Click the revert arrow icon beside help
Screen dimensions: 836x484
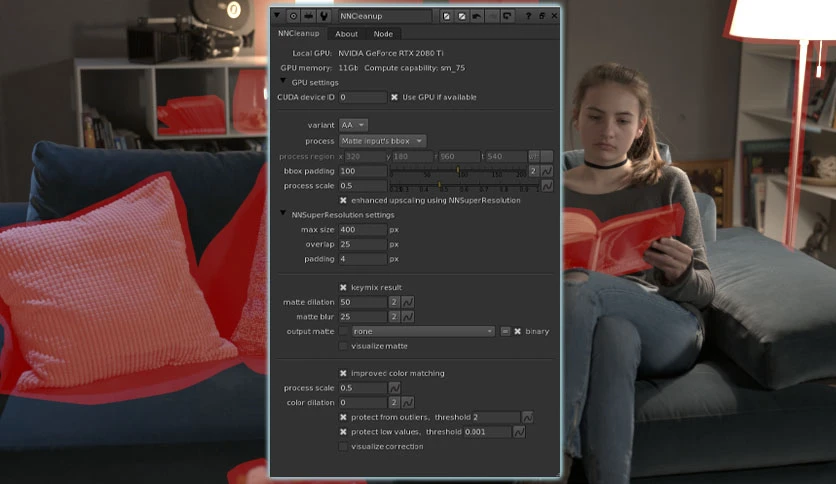(507, 16)
